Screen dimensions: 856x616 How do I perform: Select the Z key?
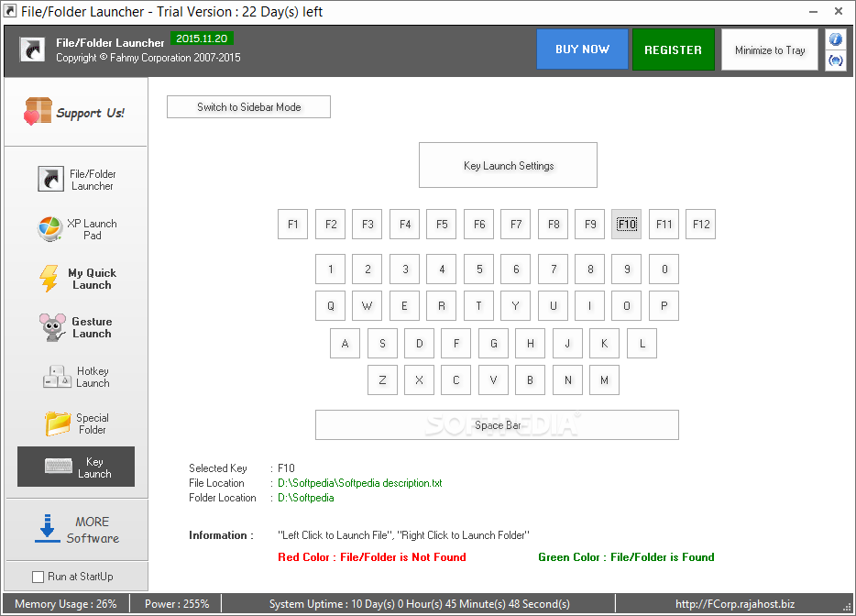tap(382, 380)
